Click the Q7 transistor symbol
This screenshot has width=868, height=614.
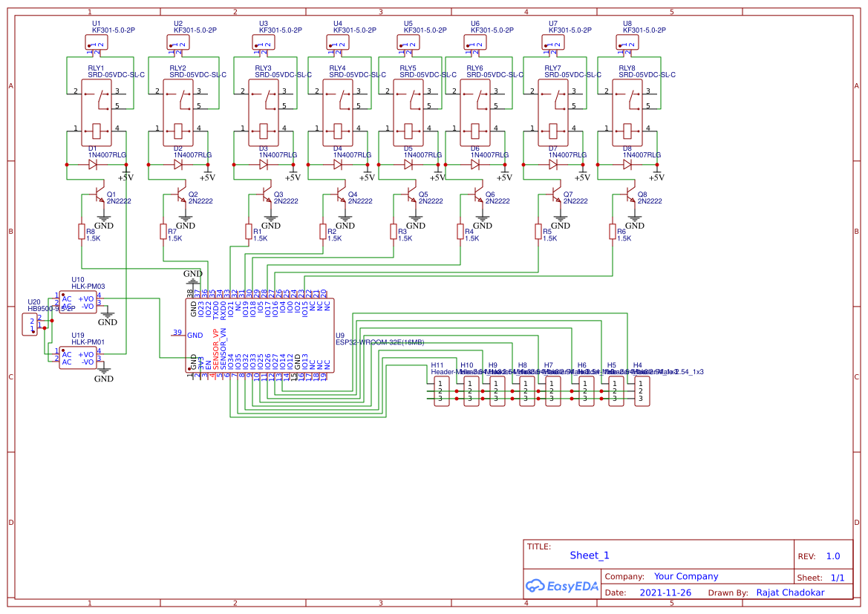coord(555,195)
